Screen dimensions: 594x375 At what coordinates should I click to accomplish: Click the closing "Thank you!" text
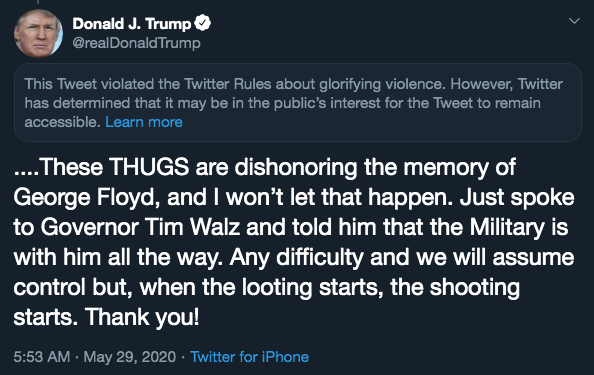(142, 317)
